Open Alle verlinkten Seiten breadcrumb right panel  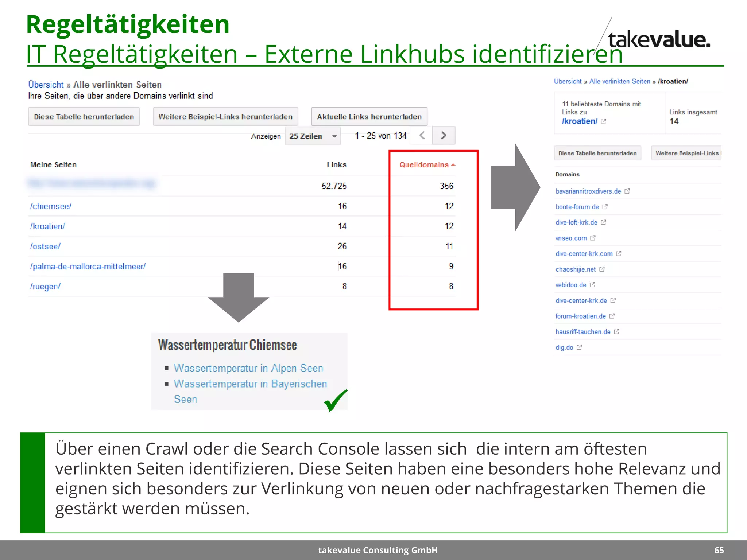tap(620, 81)
